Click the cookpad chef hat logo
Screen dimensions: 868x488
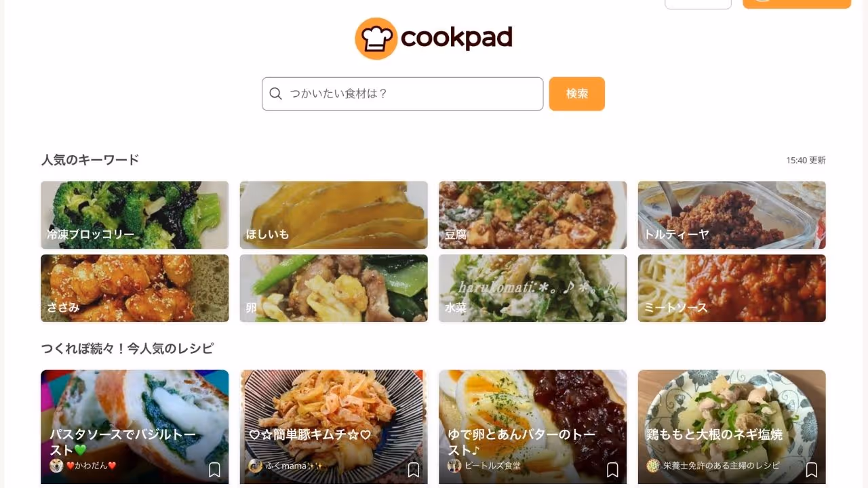tap(376, 39)
